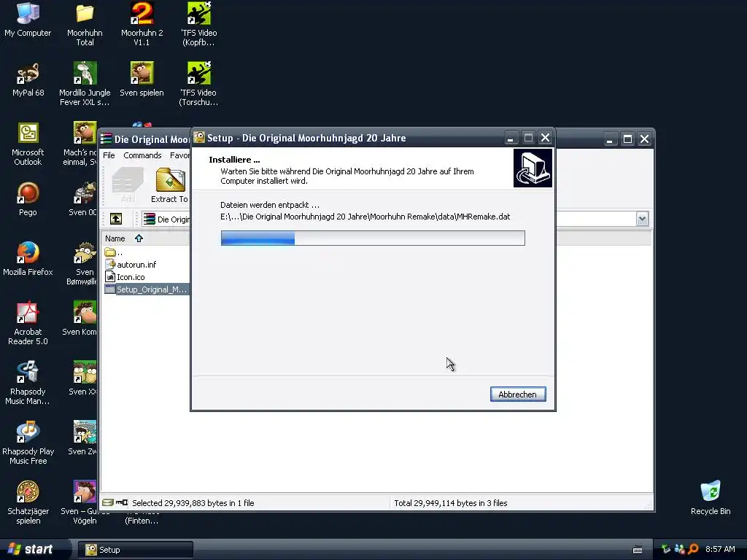747x560 pixels.
Task: Open the WinRAR Favorites menu
Action: click(x=179, y=155)
